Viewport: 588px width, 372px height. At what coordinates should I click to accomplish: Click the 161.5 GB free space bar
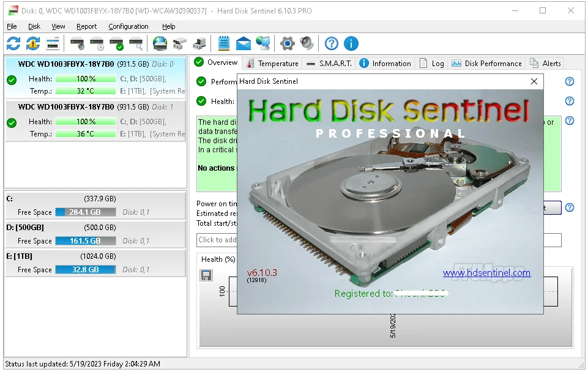(x=86, y=240)
